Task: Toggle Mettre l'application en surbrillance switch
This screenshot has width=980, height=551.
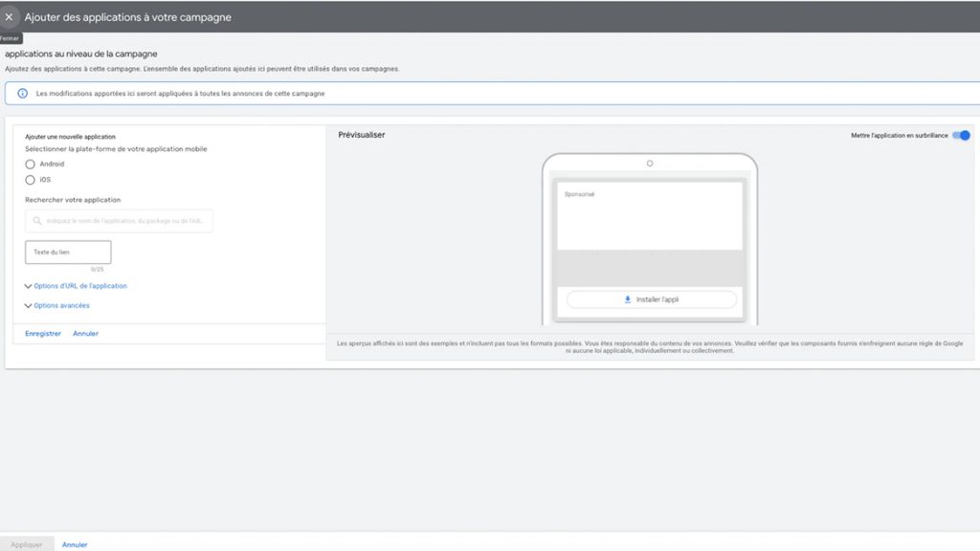Action: tap(961, 135)
